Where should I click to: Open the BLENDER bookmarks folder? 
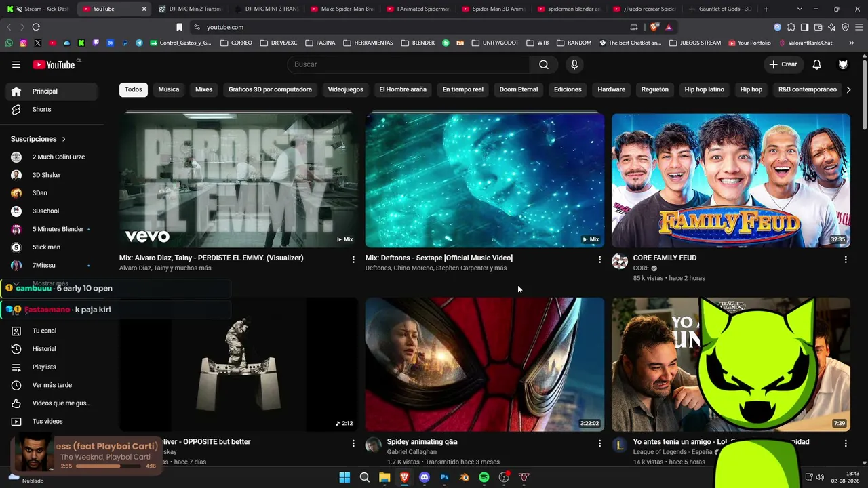click(418, 43)
